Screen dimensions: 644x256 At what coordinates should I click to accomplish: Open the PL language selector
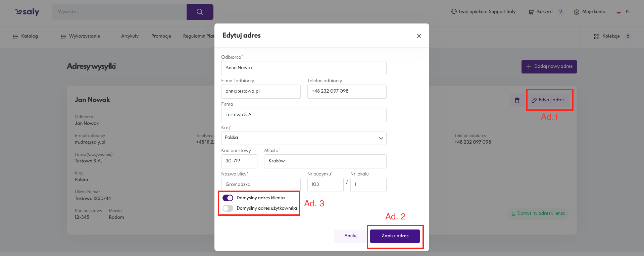click(624, 12)
